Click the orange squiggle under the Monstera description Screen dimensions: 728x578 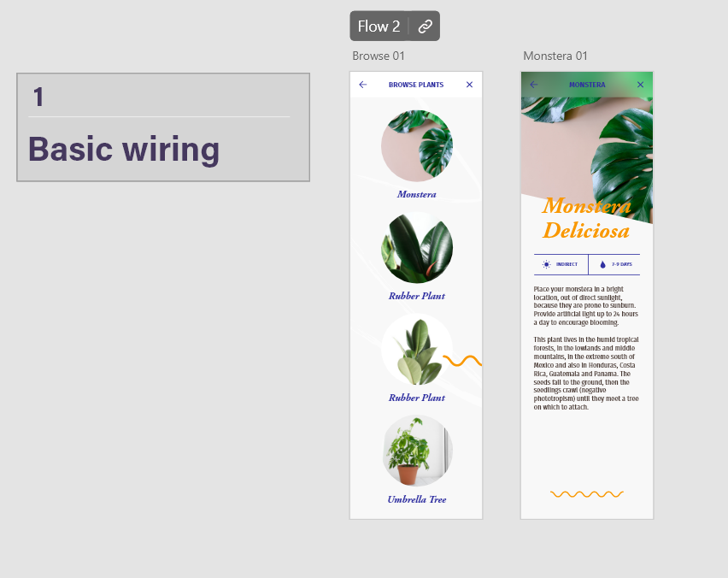pos(587,494)
